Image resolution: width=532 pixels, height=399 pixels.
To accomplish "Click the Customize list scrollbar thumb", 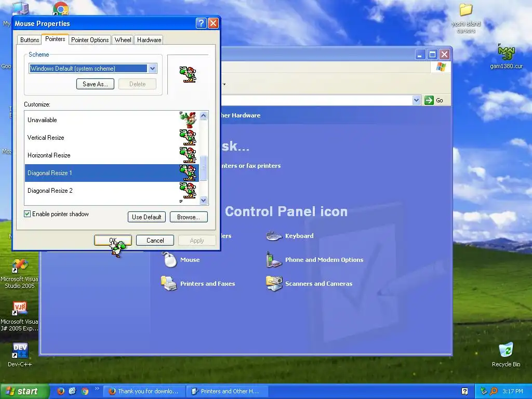I will pyautogui.click(x=204, y=168).
